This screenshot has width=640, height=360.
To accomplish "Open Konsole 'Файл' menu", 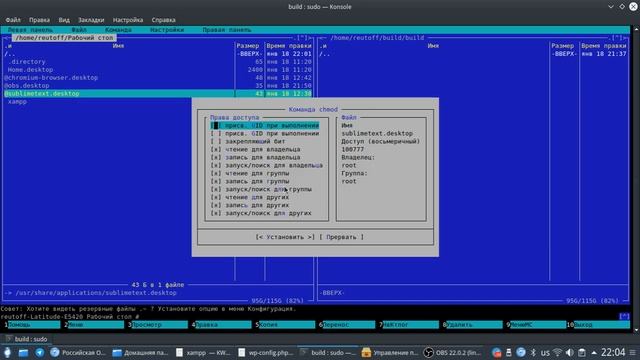I will point(13,20).
